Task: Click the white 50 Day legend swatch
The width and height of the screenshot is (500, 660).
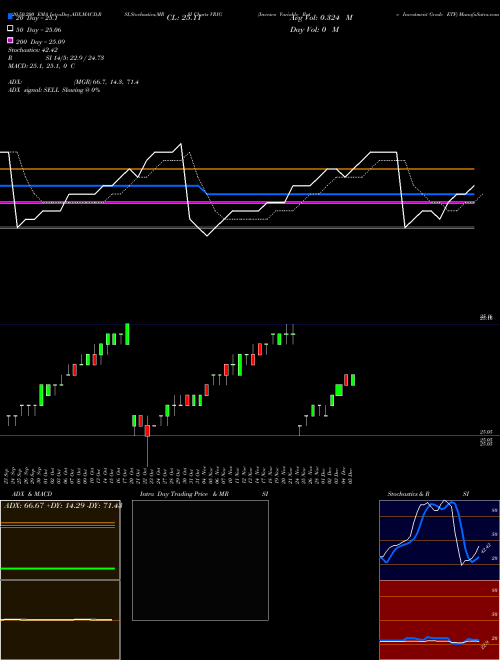Action: [x=10, y=28]
